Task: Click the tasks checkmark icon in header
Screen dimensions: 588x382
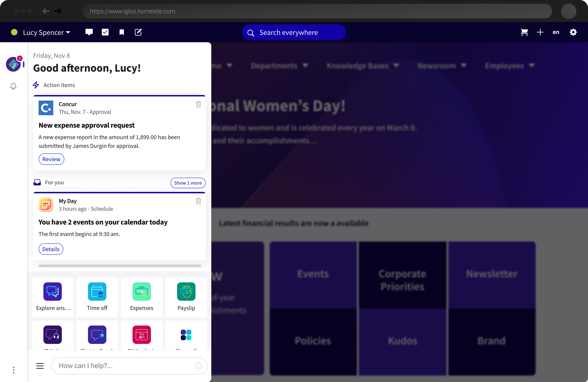Action: coord(105,32)
